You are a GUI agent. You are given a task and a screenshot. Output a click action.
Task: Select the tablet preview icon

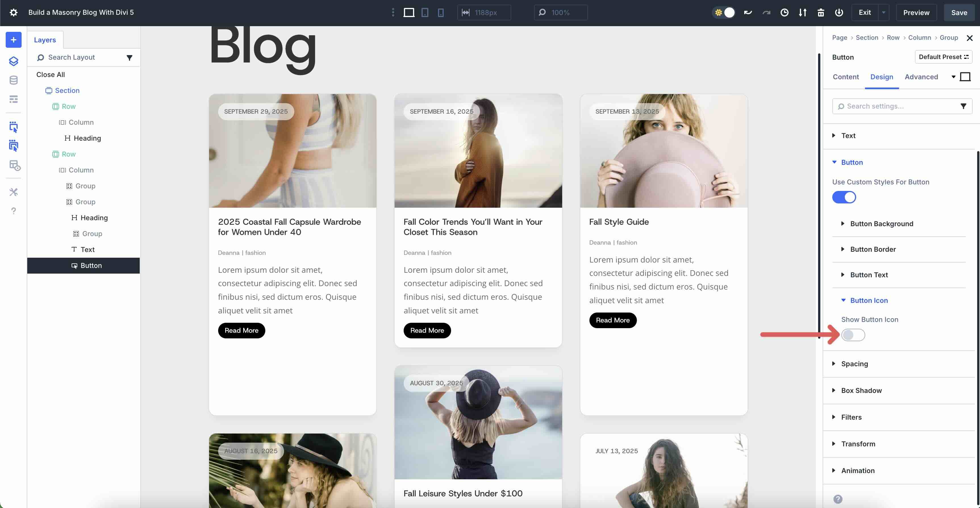click(425, 12)
